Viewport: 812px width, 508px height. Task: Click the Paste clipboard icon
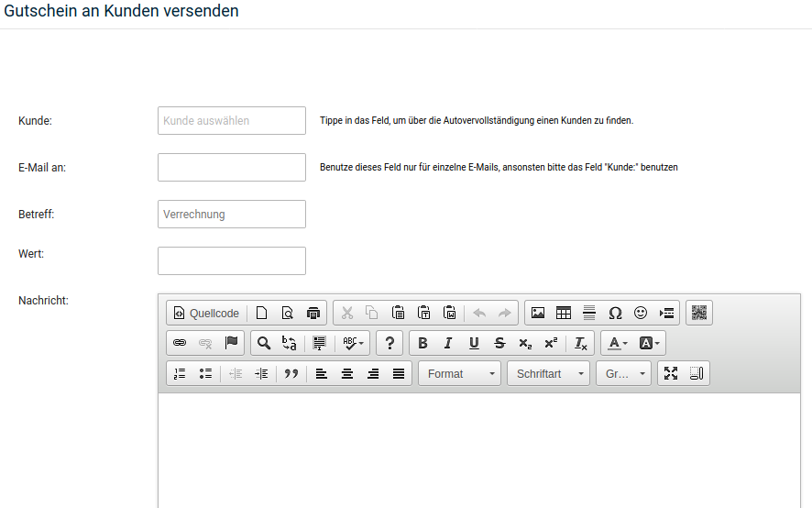coord(398,313)
